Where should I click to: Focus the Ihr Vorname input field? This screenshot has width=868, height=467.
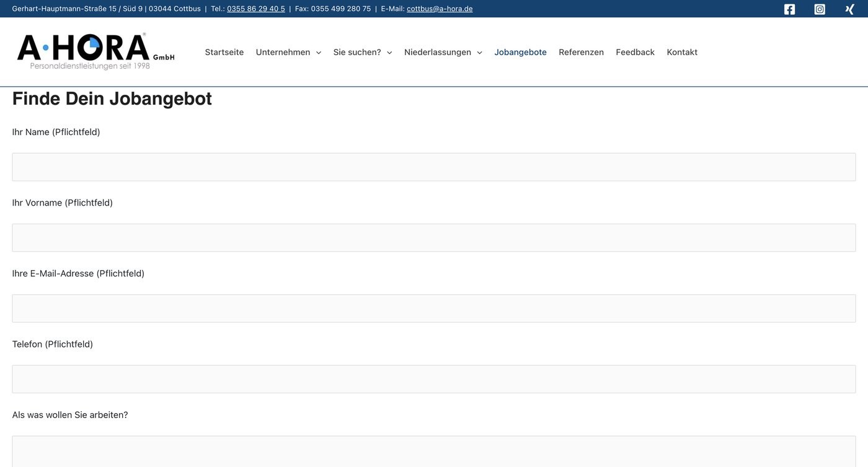[x=434, y=238]
